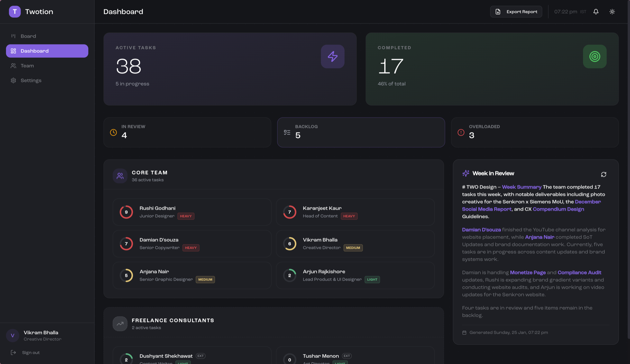Toggle the light theme with the sun icon

click(x=612, y=12)
